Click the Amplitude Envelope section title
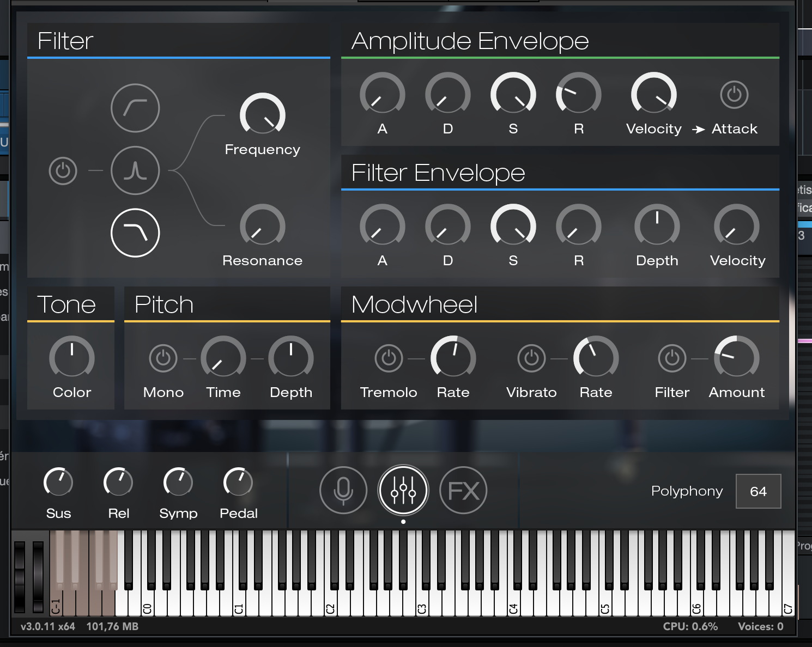The height and width of the screenshot is (647, 812). [x=470, y=41]
